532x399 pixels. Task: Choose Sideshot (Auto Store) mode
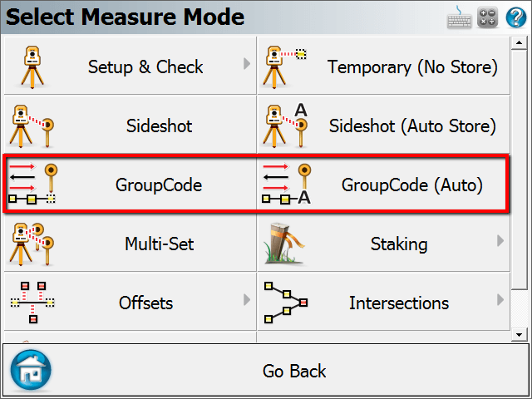pos(384,125)
